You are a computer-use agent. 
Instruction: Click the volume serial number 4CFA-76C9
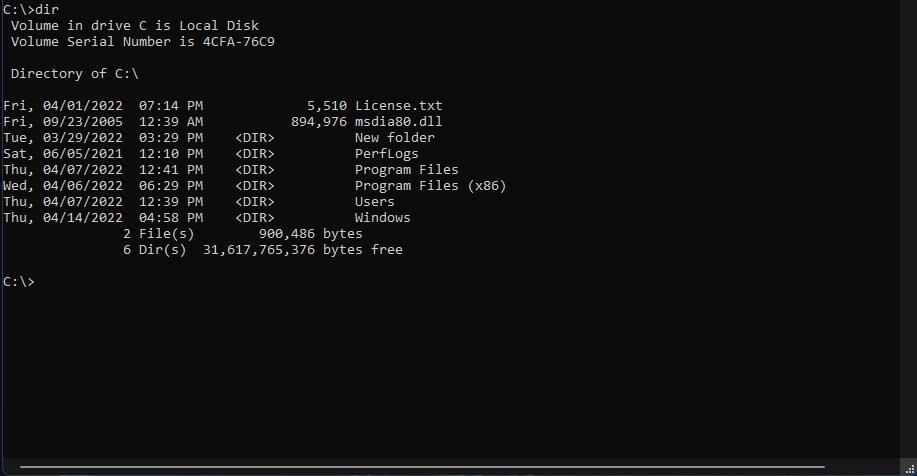pyautogui.click(x=238, y=42)
